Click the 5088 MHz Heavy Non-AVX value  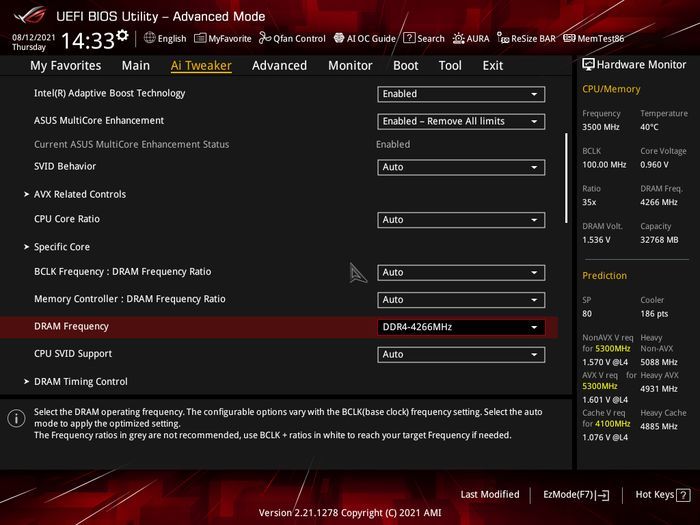[658, 362]
